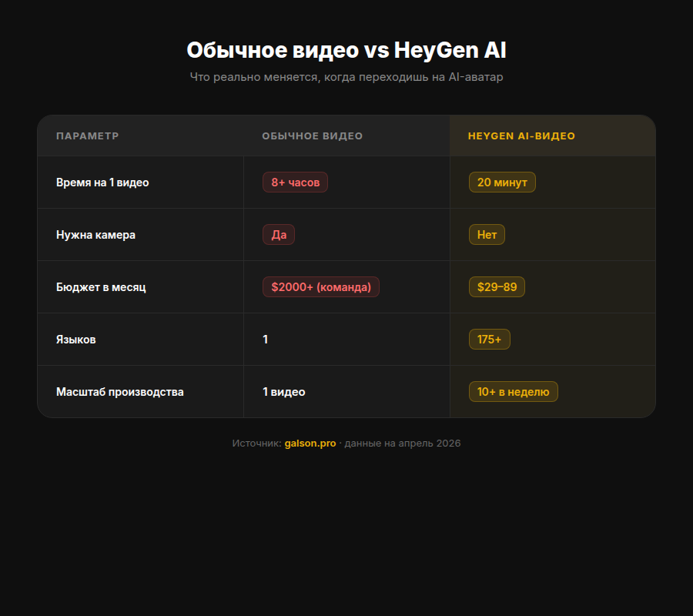The width and height of the screenshot is (693, 616).
Task: Select the "Да" badge in camera row
Action: click(x=278, y=235)
